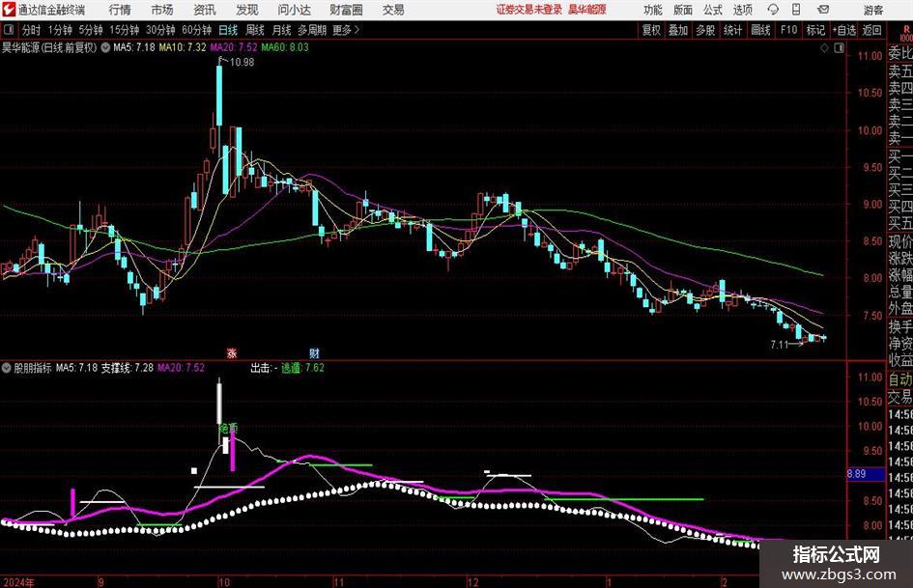
Task: Click the 自动 label in side panel
Action: [x=900, y=379]
